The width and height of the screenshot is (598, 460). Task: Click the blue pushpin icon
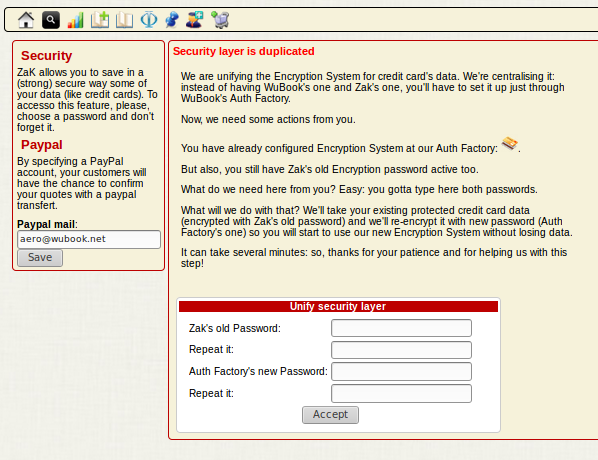[x=172, y=20]
